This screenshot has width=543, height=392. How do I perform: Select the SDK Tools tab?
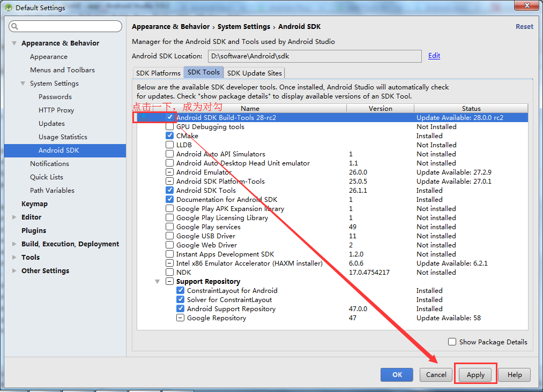204,72
